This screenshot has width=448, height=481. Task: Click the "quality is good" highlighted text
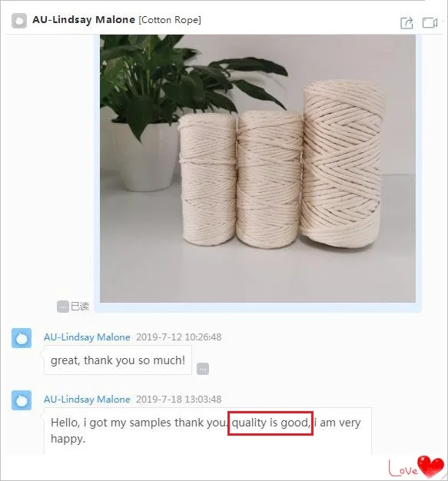point(270,423)
